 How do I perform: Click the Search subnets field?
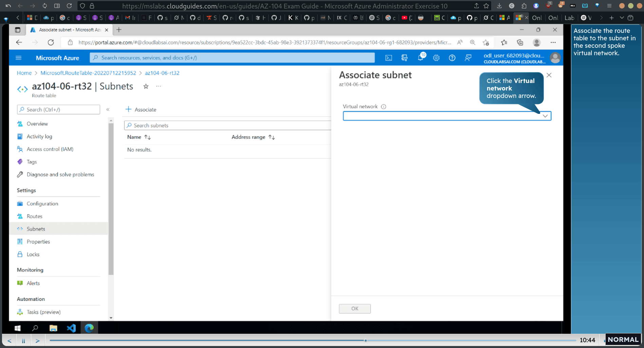click(228, 125)
